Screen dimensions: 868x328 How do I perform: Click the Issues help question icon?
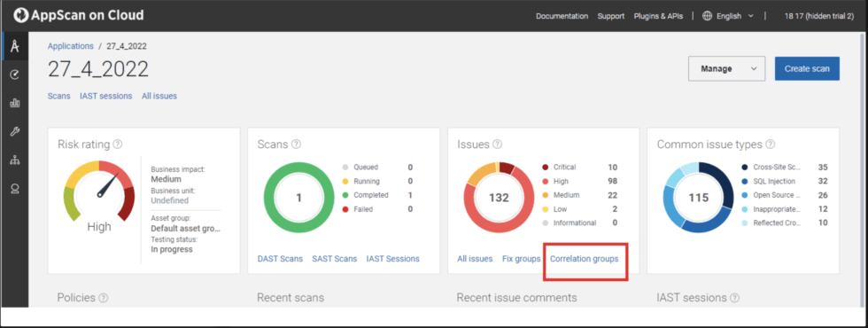(497, 144)
